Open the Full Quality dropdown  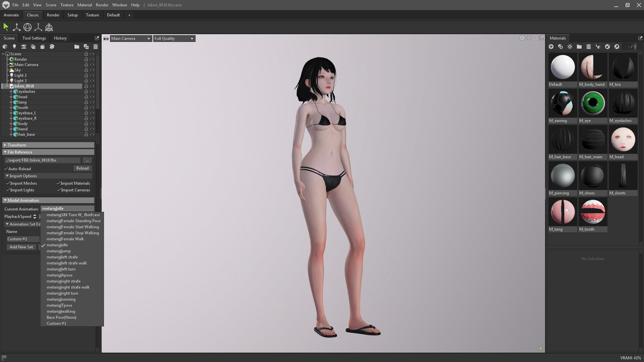point(174,39)
